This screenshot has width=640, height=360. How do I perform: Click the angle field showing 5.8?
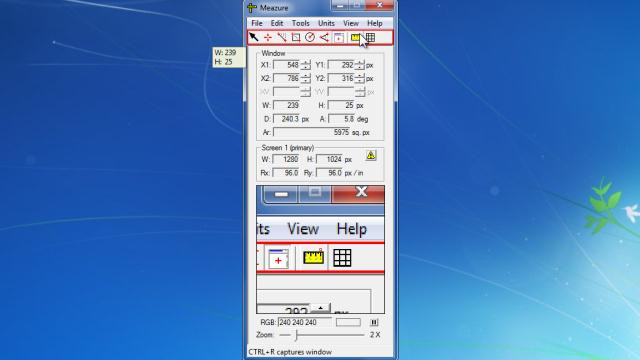(341, 119)
